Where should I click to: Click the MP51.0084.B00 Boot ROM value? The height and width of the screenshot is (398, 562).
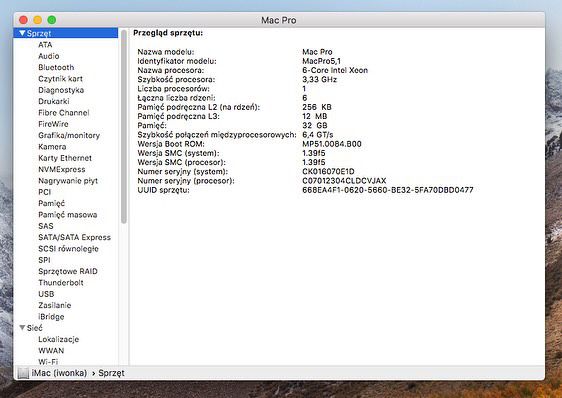(332, 144)
